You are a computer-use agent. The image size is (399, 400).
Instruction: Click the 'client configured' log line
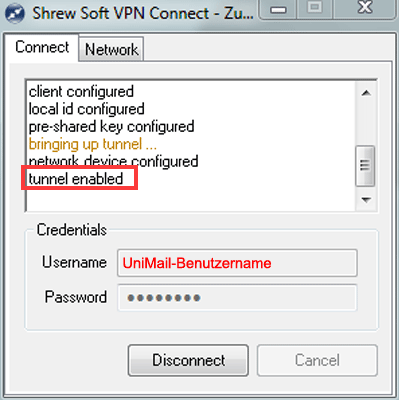click(x=81, y=92)
